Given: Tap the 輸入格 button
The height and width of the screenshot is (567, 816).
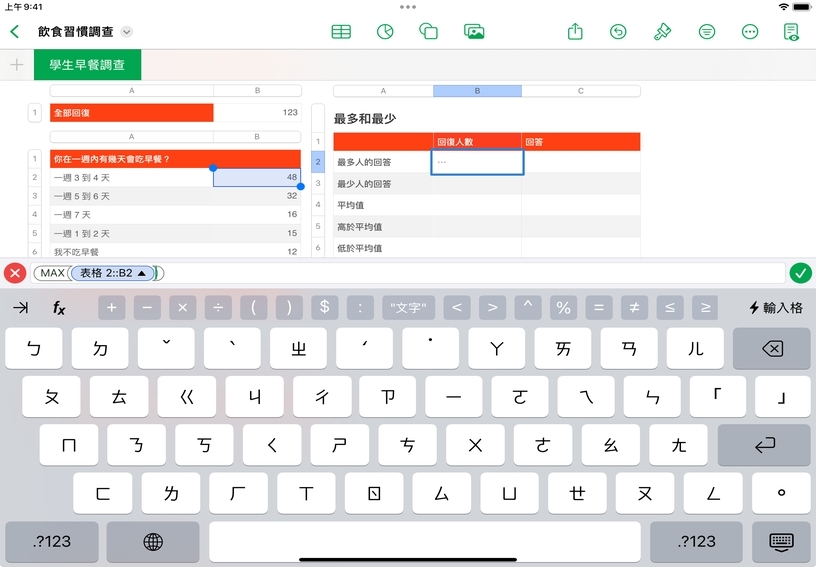Looking at the screenshot, I should point(776,308).
